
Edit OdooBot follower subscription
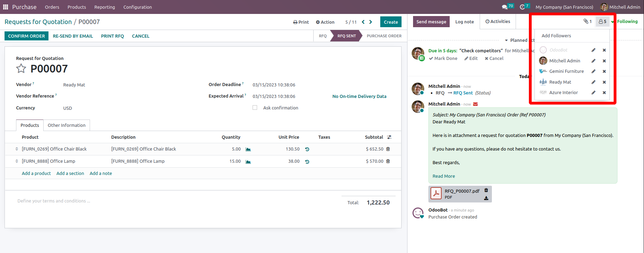593,50
